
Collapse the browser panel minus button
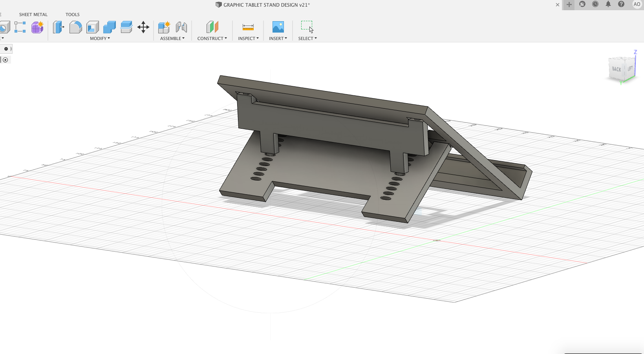pos(6,49)
